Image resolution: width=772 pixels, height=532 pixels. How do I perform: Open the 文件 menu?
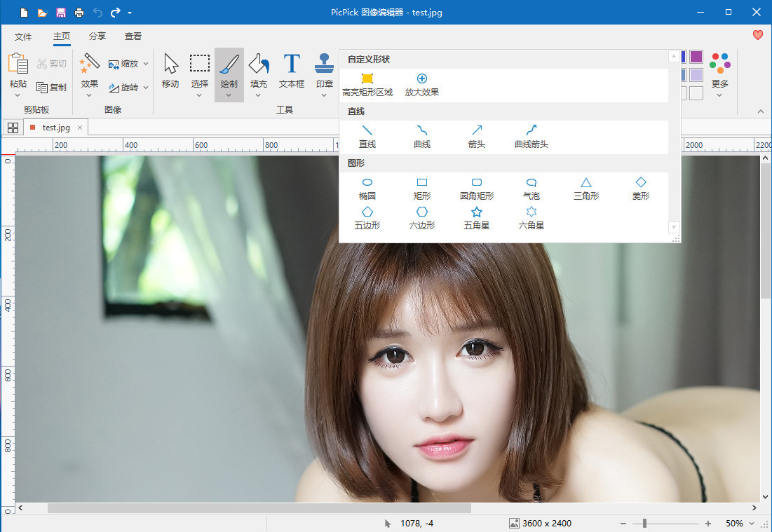coord(23,36)
